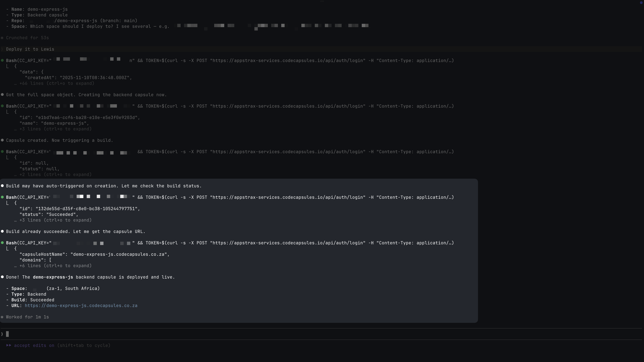Image resolution: width=644 pixels, height=362 pixels.
Task: Toggle the "accept edits on" mode indicator
Action: 34,346
